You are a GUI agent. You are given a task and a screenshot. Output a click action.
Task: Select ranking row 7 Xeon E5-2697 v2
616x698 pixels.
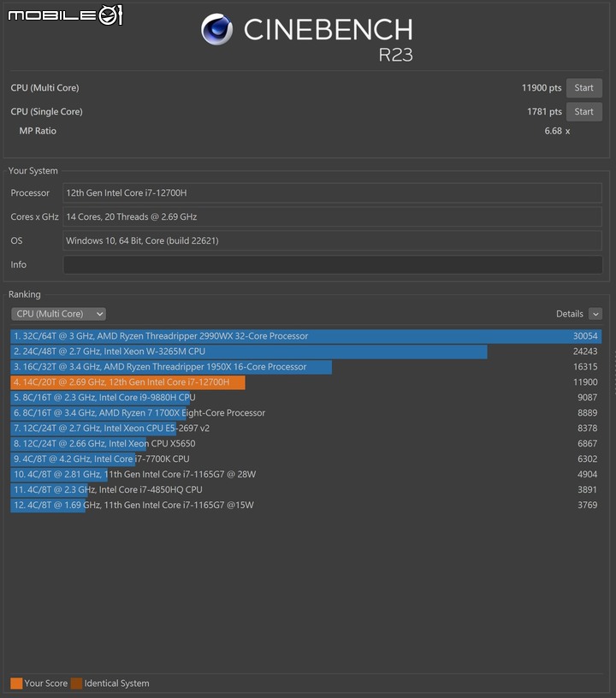305,429
